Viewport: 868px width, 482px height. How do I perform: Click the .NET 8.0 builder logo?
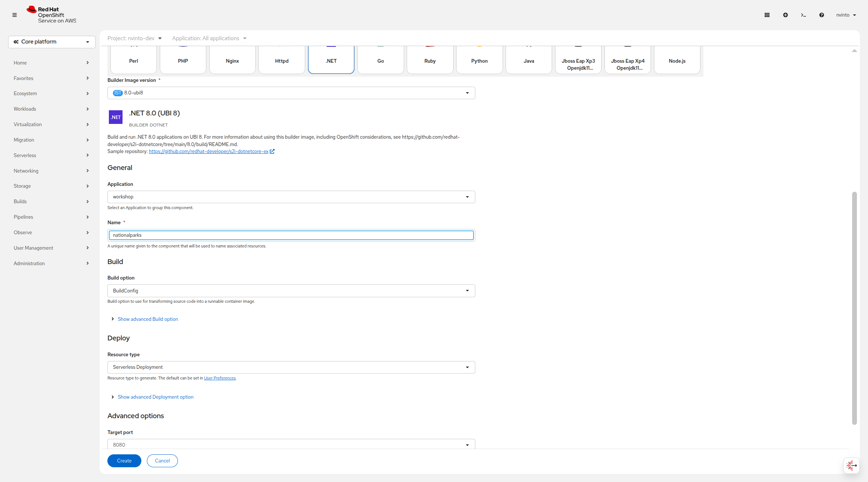click(116, 117)
